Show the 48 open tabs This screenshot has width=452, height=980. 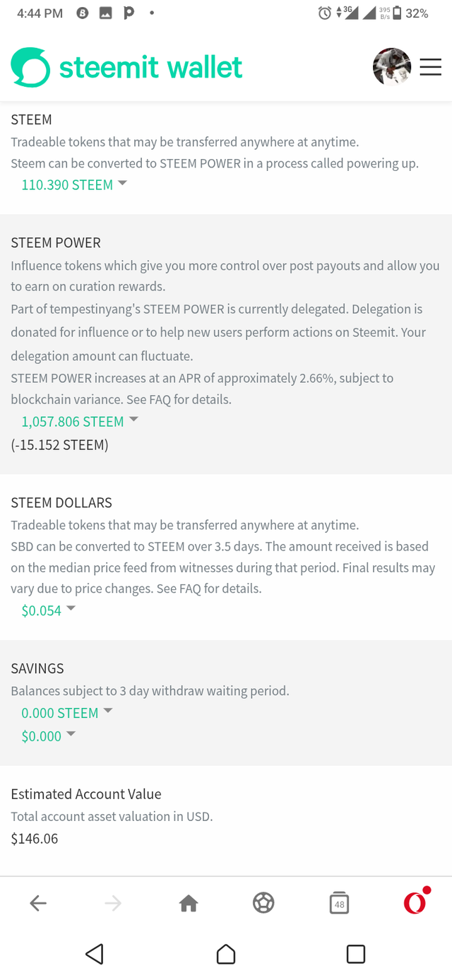[x=339, y=902]
